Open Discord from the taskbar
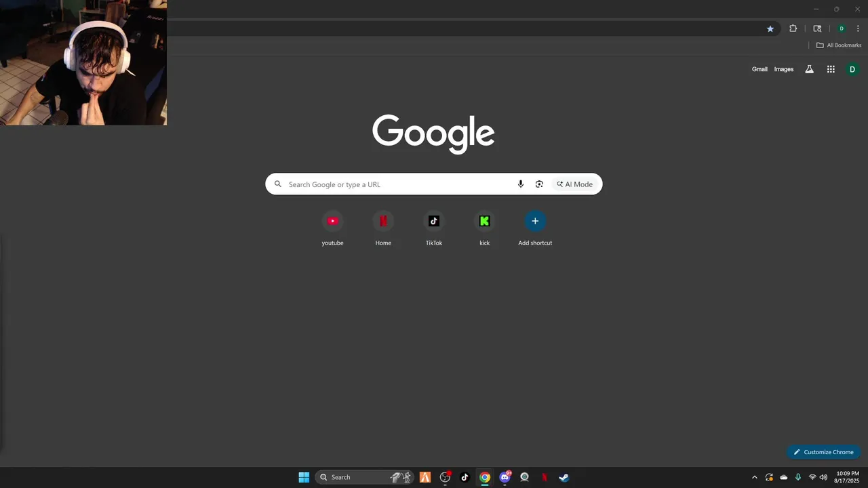 pos(505,477)
